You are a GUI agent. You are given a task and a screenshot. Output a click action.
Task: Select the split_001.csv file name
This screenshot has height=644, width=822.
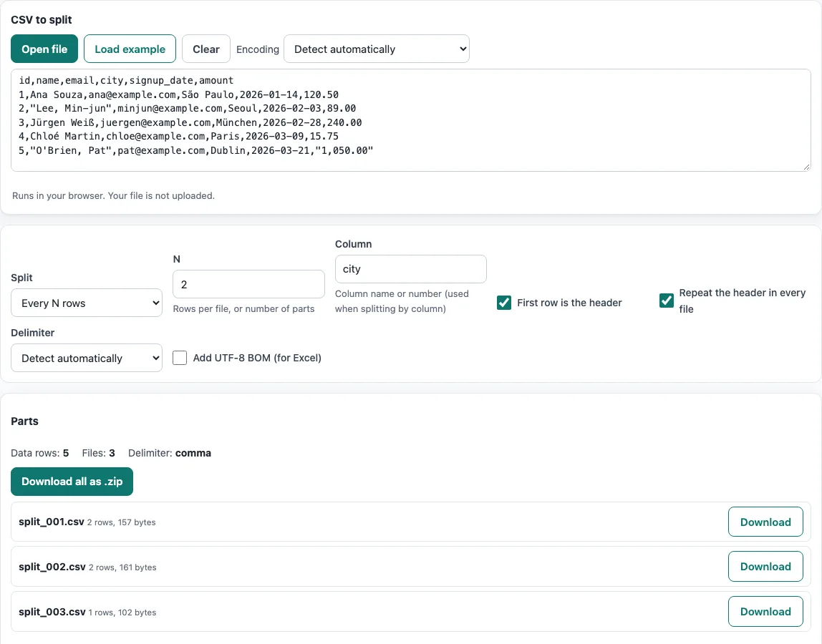(52, 522)
